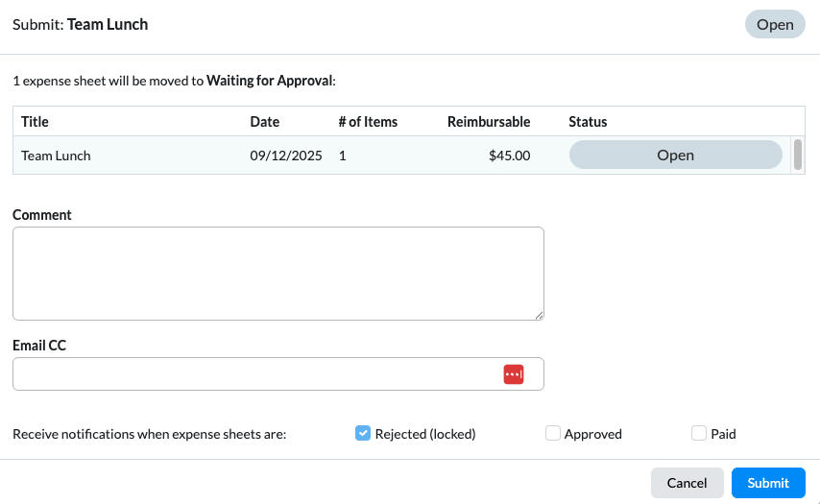Submit the Team Lunch expense sheet
This screenshot has width=820, height=504.
pyautogui.click(x=768, y=483)
